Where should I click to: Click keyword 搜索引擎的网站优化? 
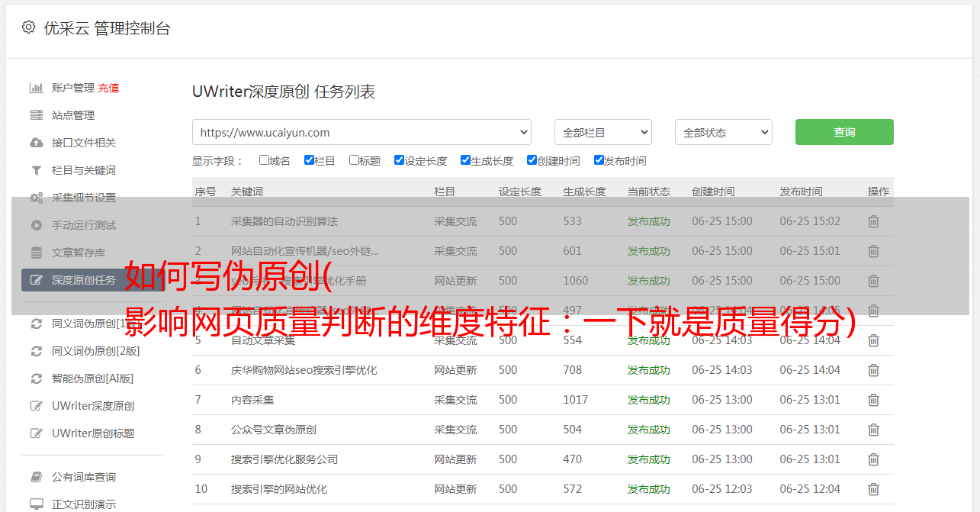tap(279, 489)
